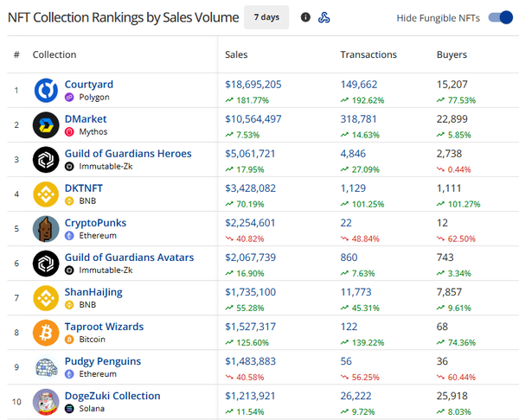Image resolution: width=519 pixels, height=420 pixels.
Task: Click the DMarket collection logo
Action: click(46, 125)
